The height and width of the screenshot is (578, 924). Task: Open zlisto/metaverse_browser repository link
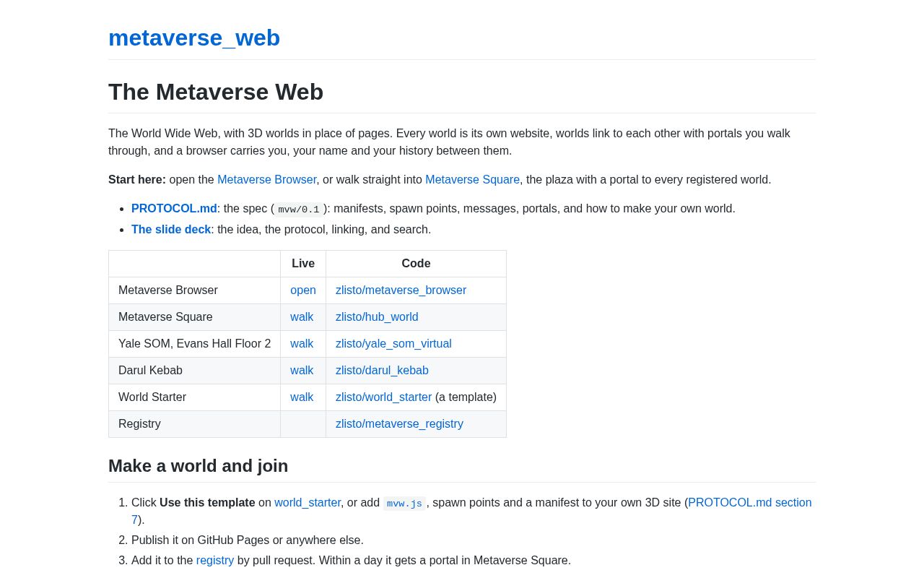(401, 290)
